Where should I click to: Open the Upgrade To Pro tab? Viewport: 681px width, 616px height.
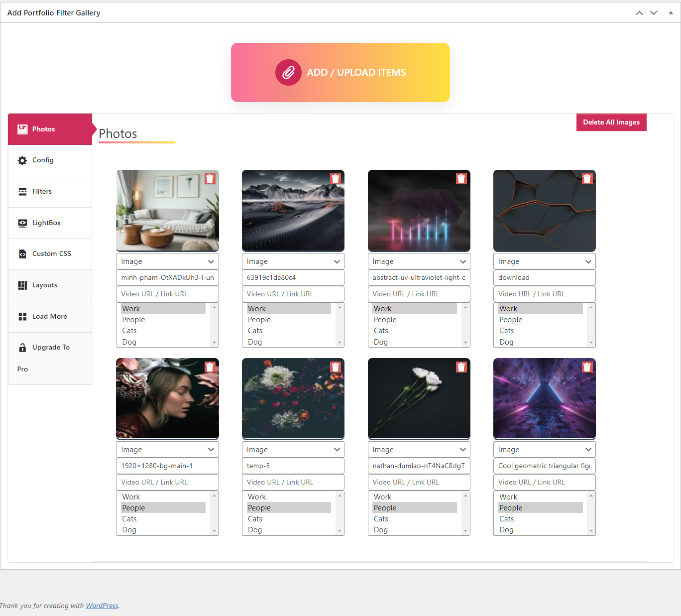[50, 359]
